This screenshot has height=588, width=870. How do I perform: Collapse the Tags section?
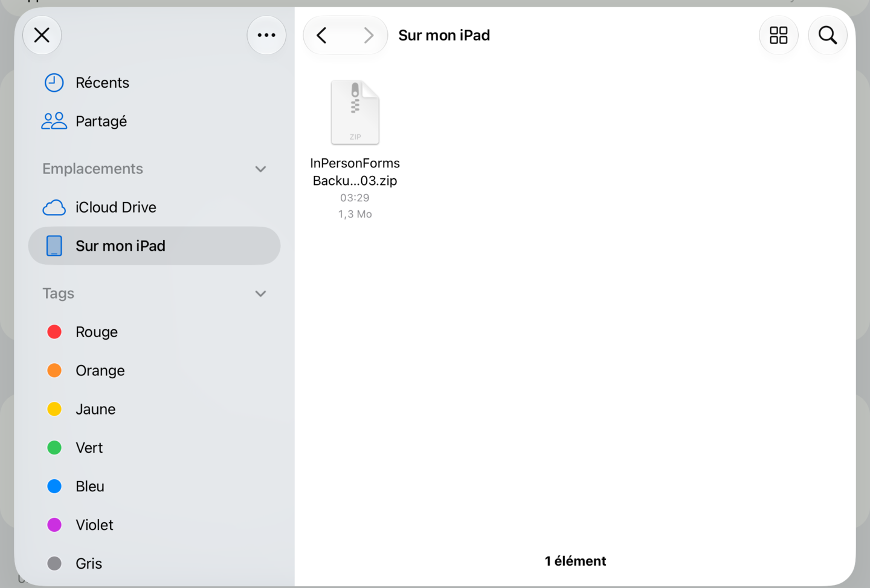point(261,294)
